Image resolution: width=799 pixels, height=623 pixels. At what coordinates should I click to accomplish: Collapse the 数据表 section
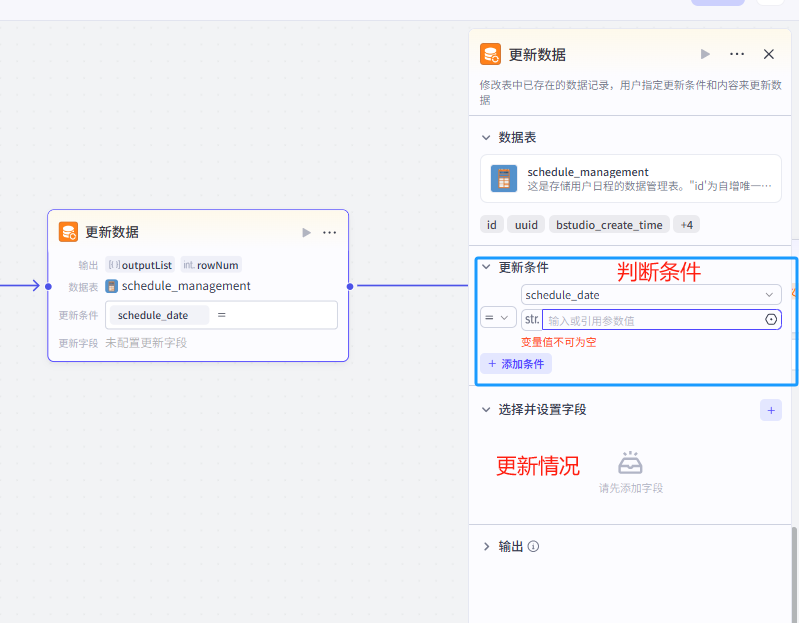click(487, 138)
